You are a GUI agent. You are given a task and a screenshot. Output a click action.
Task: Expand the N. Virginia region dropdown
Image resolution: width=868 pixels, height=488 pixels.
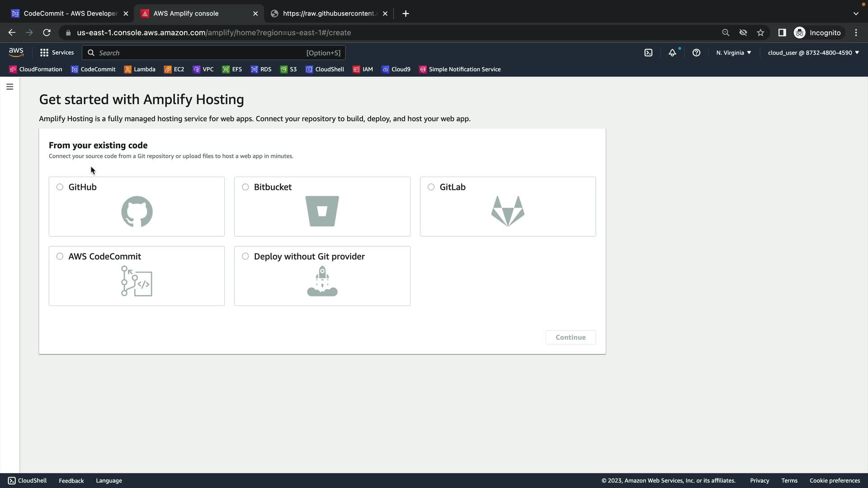[733, 53]
